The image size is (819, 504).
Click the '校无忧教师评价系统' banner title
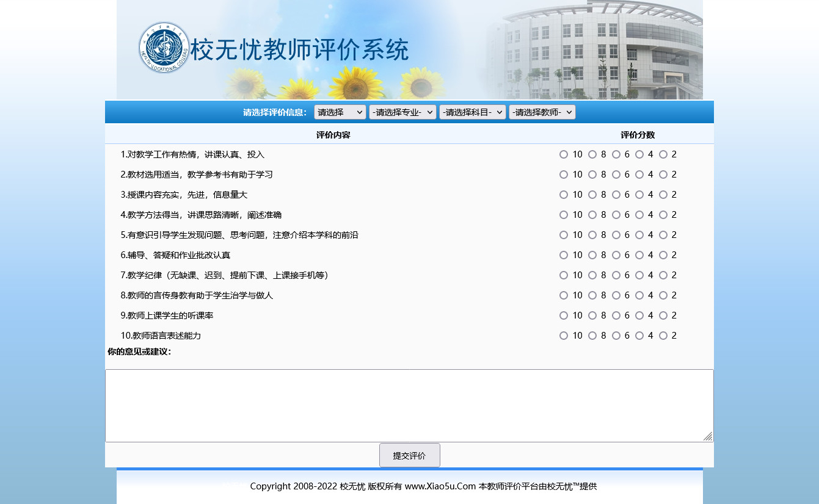pos(299,50)
